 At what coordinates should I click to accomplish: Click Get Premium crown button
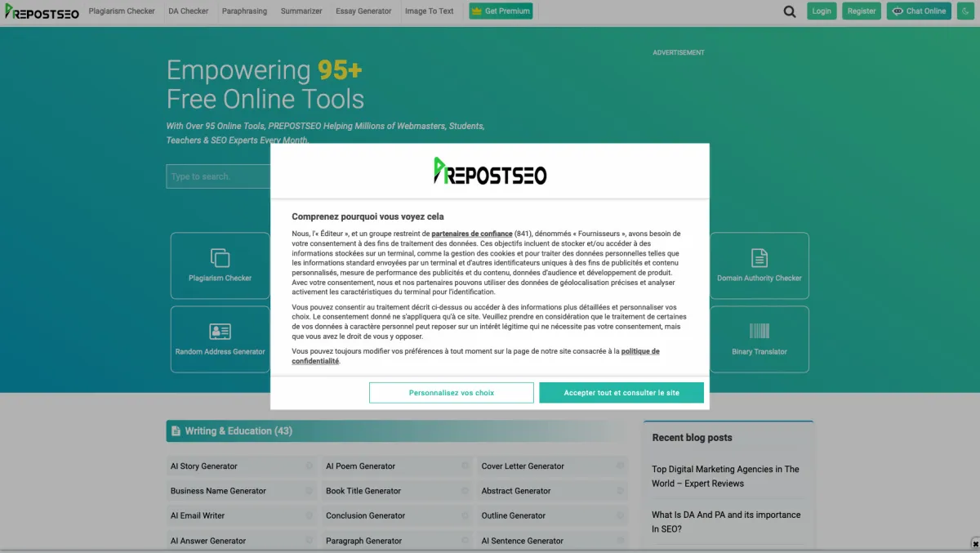pos(501,11)
